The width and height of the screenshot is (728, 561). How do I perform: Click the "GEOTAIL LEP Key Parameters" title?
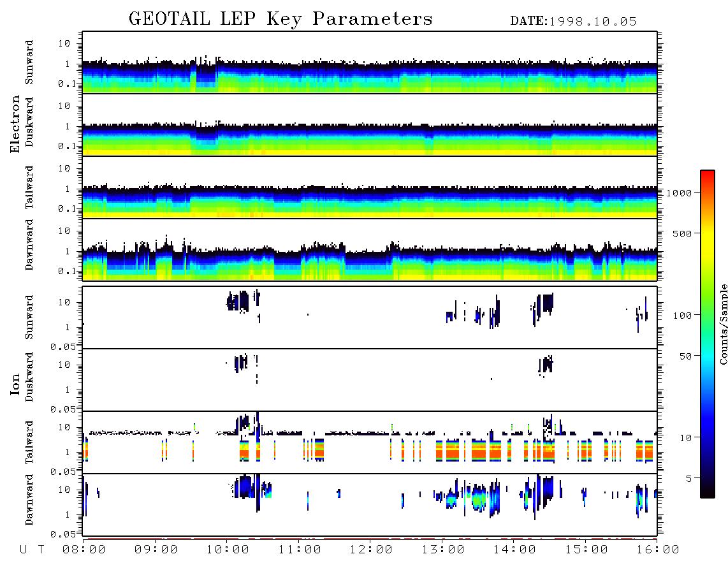(x=280, y=19)
